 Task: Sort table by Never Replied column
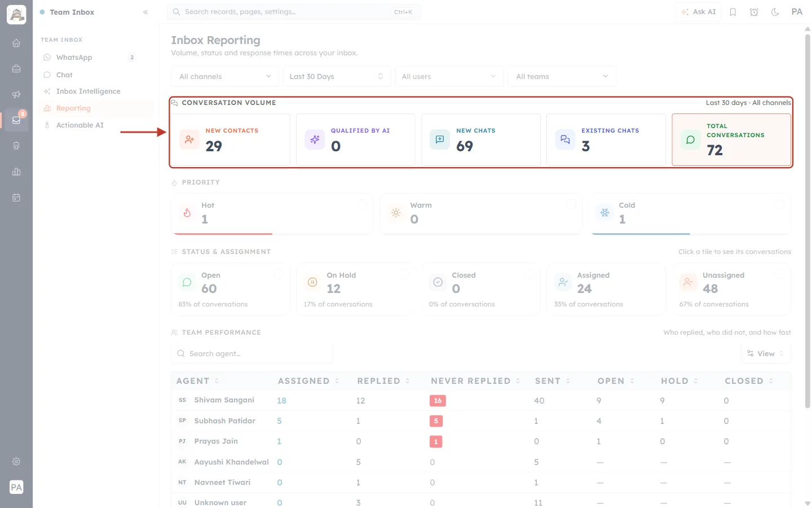475,381
